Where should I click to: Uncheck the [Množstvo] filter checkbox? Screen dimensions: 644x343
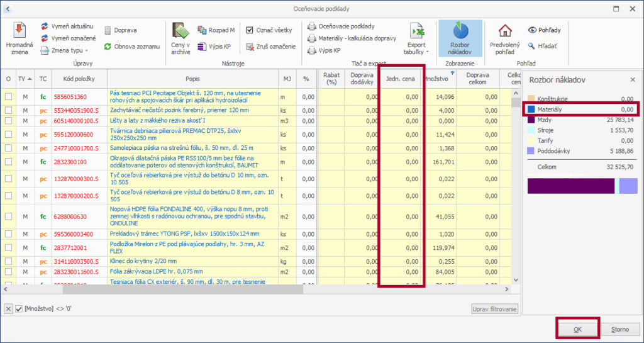tap(19, 308)
